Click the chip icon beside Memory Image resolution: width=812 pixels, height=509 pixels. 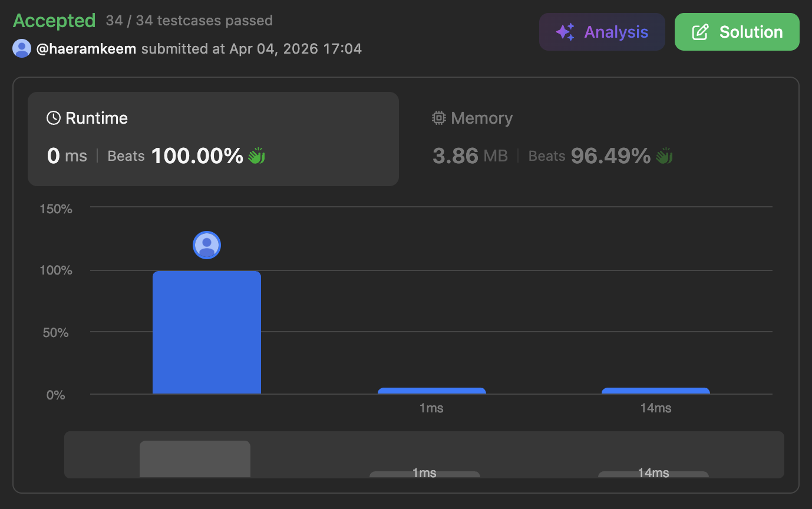point(439,118)
